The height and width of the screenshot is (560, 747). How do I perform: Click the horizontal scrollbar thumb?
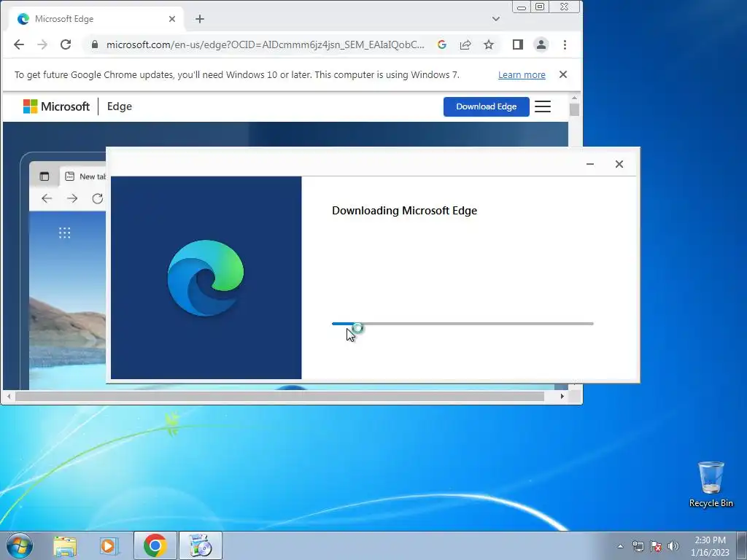click(279, 396)
